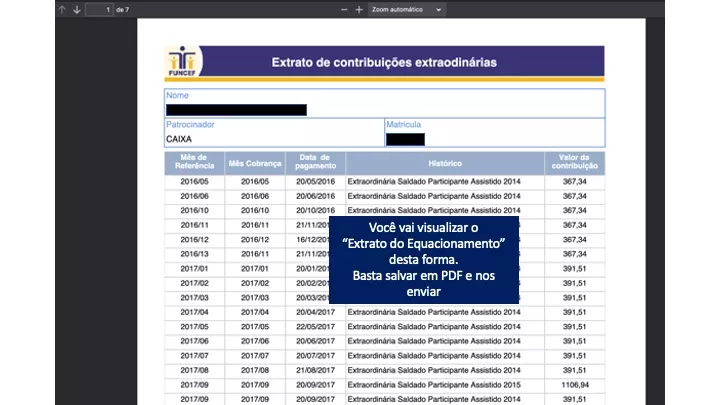Select Histórico text in the 22/05/2017 row
This screenshot has height=405, width=720.
pos(434,327)
